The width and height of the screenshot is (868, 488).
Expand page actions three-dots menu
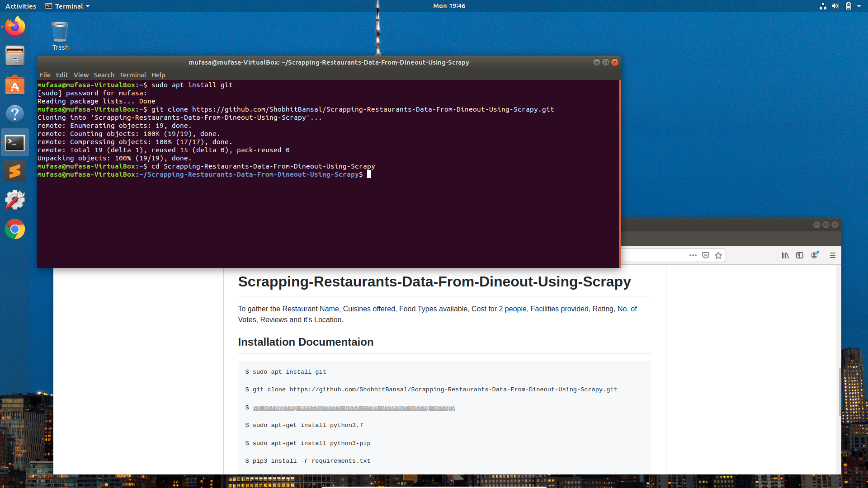(693, 255)
